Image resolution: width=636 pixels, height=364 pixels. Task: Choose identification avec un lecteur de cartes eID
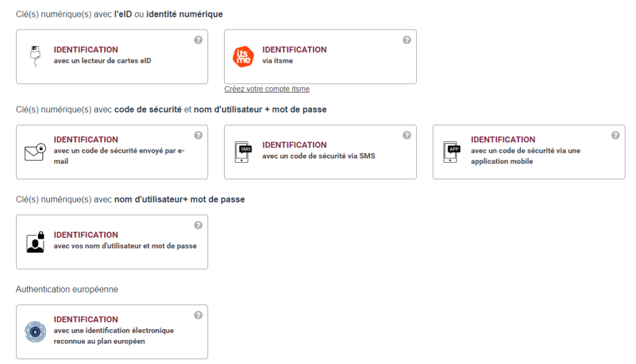point(112,57)
